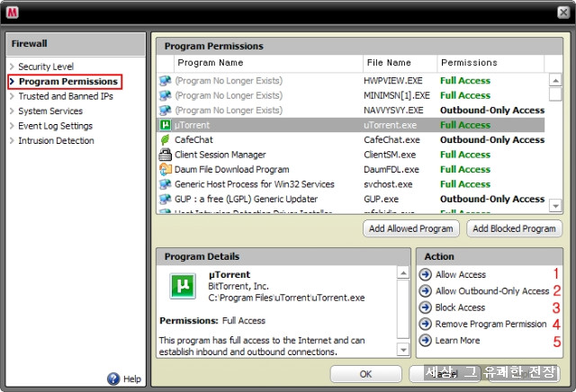
Task: Sort by the File Name column header
Action: pyautogui.click(x=400, y=63)
